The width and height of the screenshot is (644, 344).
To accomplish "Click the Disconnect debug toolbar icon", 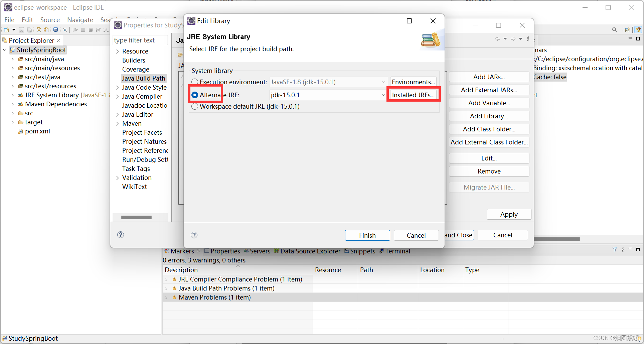I will click(98, 30).
